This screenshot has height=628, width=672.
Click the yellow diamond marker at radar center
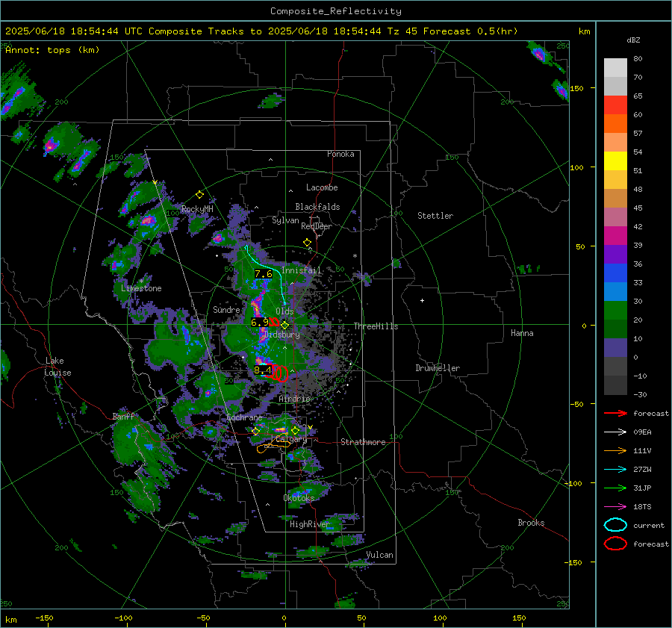point(284,326)
